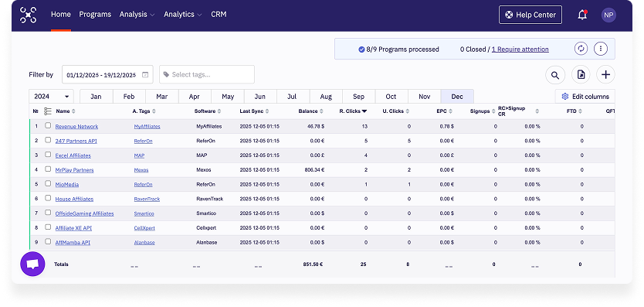
Task: Switch to the Nov month tab
Action: point(424,97)
